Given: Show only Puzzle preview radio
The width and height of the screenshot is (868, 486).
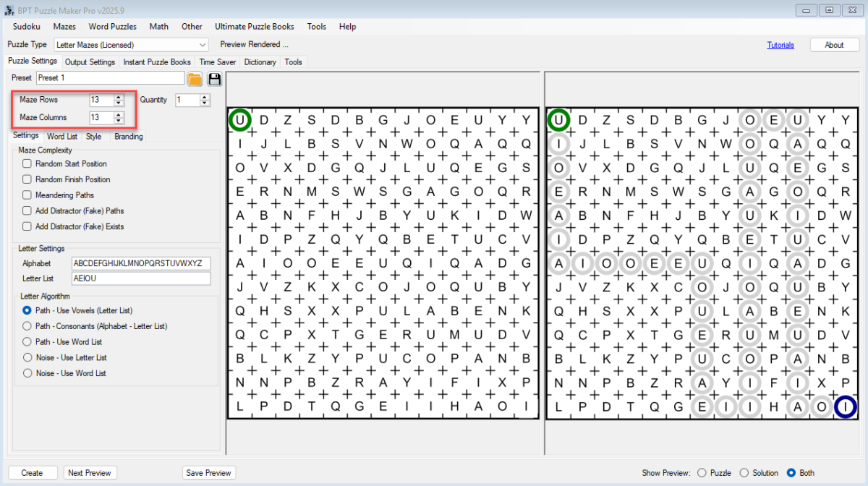Looking at the screenshot, I should click(702, 473).
